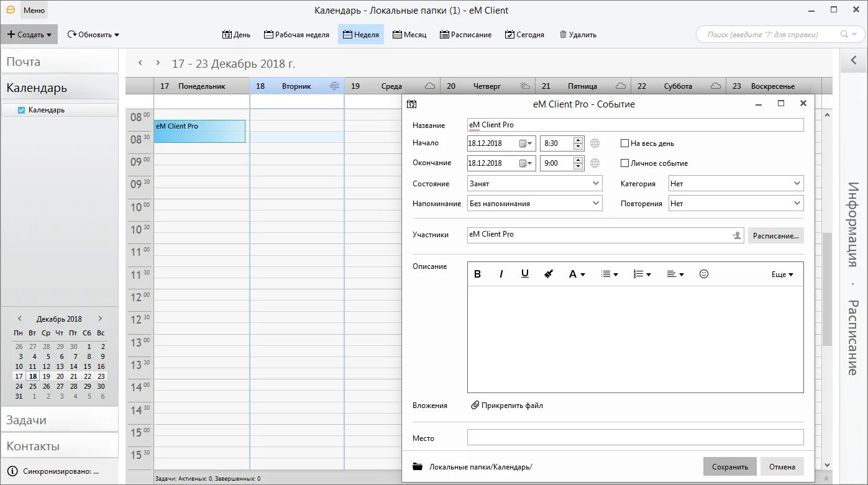Click the eM Client Pro event on Monday
The width and height of the screenshot is (868, 485).
(x=199, y=131)
